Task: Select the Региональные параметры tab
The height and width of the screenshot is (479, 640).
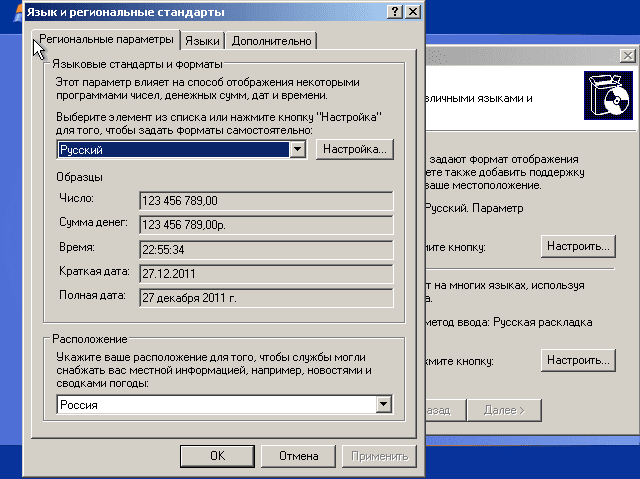Action: coord(106,40)
